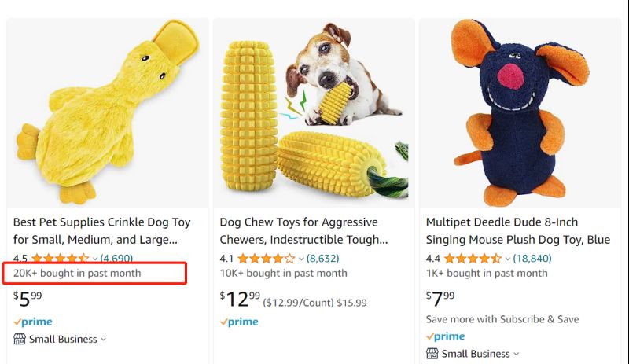This screenshot has height=364, width=629.
Task: Click the Prime badge under $5.99 price
Action: 33,322
